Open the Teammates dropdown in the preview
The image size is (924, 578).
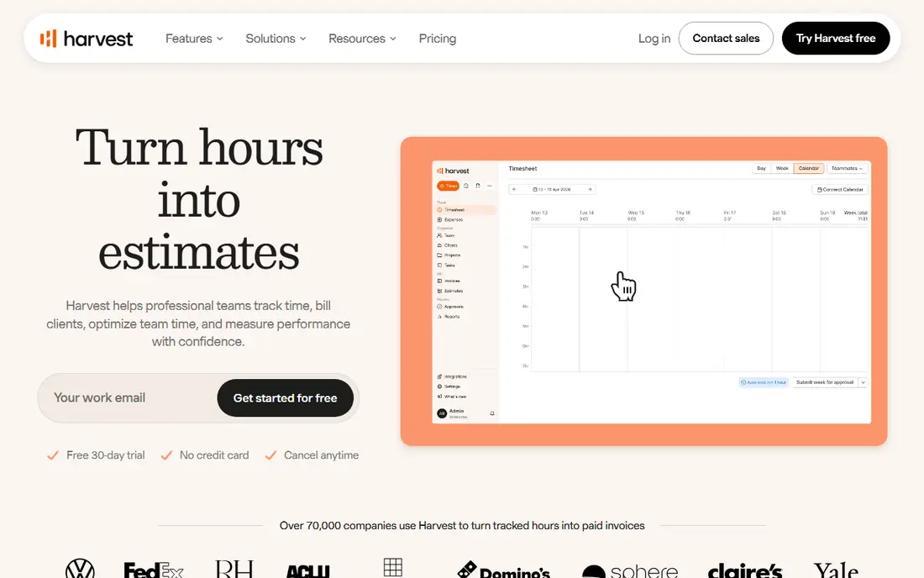coord(847,169)
